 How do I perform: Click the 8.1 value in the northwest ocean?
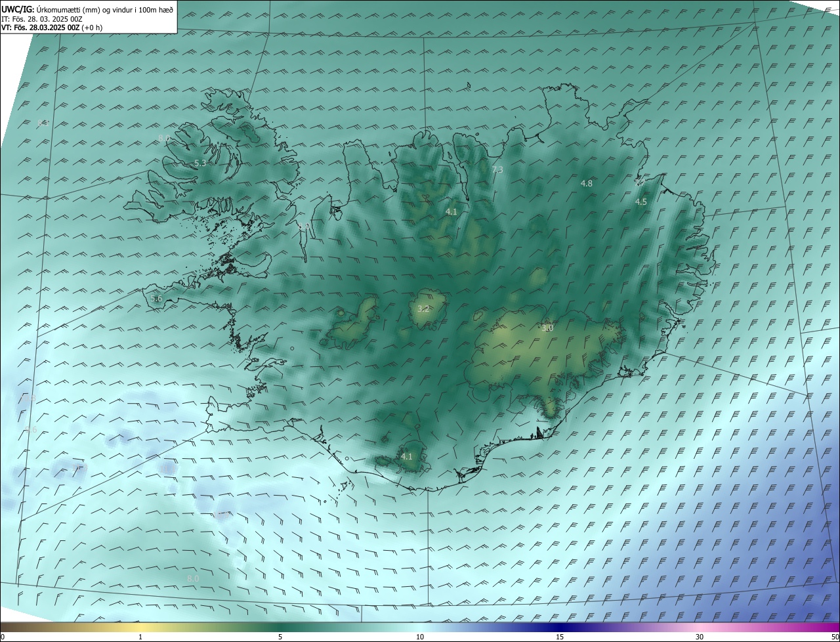pos(43,123)
